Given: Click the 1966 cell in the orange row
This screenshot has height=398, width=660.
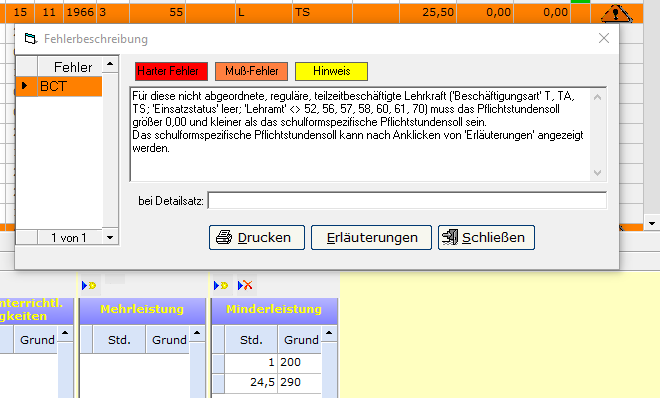Looking at the screenshot, I should [80, 13].
